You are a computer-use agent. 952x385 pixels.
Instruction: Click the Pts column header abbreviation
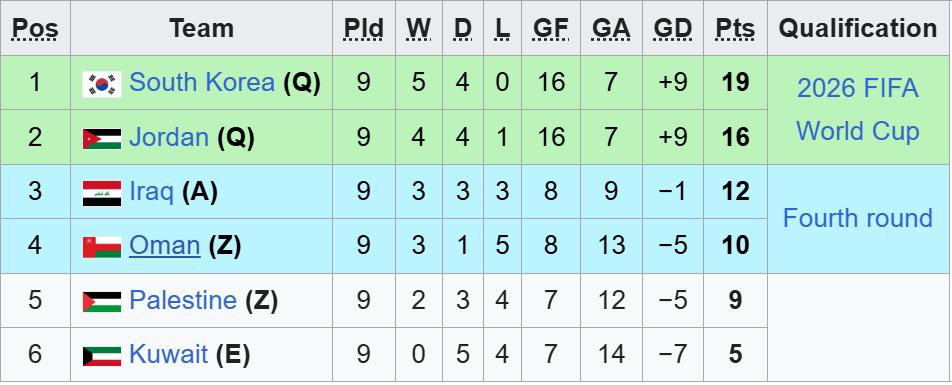[x=735, y=29]
